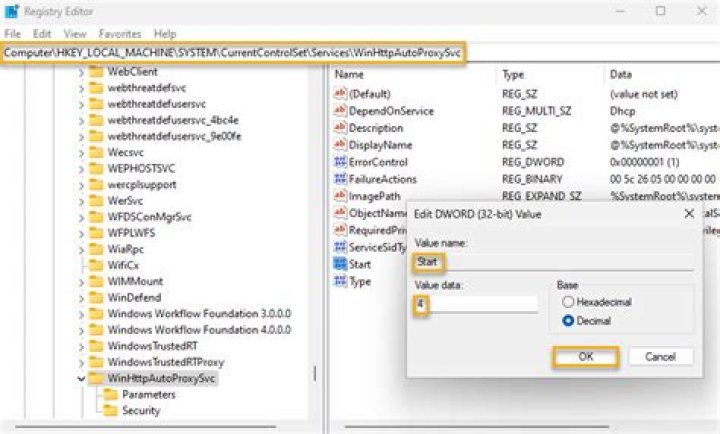Select the Security subkey folder icon
This screenshot has width=720, height=434.
click(111, 411)
